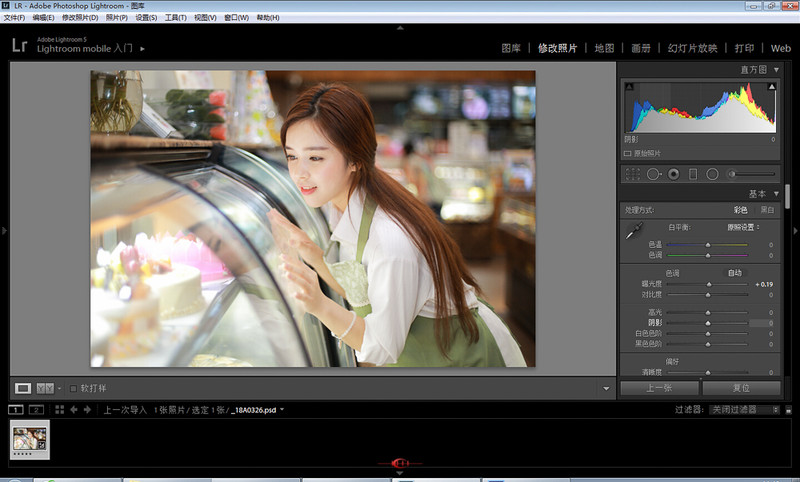Switch to the 幻灯片放映 slideshow module
The height and width of the screenshot is (482, 800).
click(692, 48)
